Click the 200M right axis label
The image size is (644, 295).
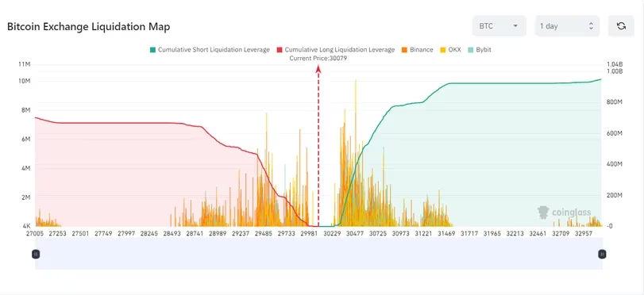coord(615,195)
